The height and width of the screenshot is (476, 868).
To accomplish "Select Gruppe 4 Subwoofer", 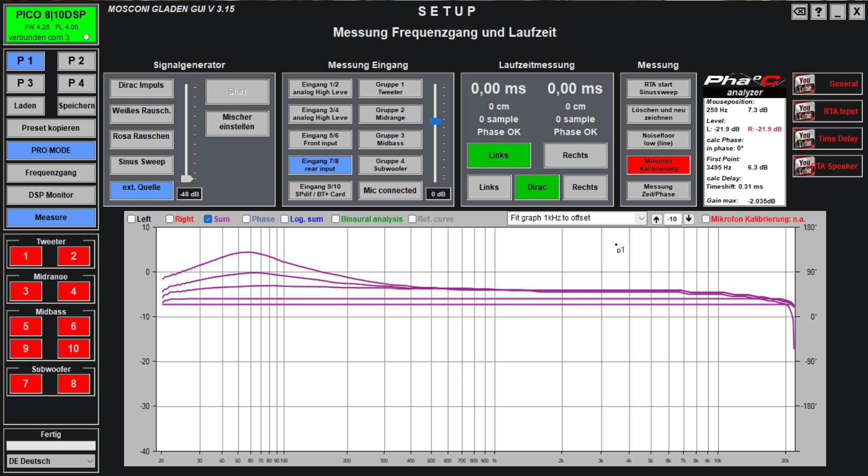I will click(x=390, y=165).
